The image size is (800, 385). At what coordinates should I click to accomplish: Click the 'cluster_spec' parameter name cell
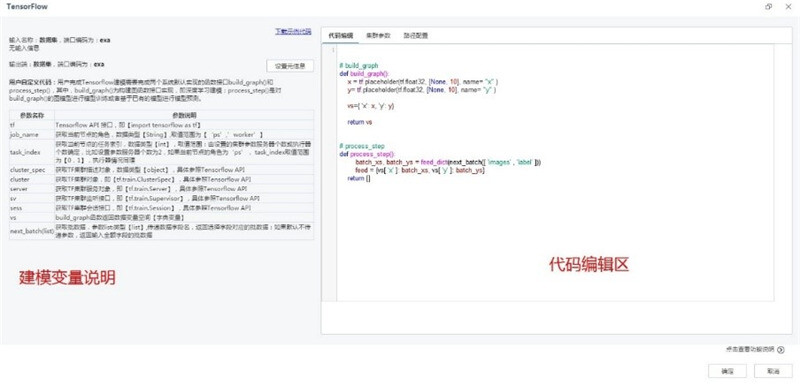click(32, 170)
